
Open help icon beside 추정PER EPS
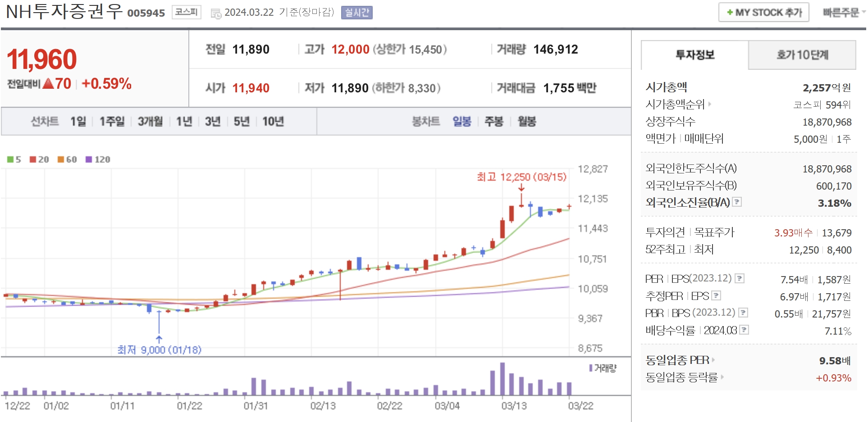(x=716, y=295)
